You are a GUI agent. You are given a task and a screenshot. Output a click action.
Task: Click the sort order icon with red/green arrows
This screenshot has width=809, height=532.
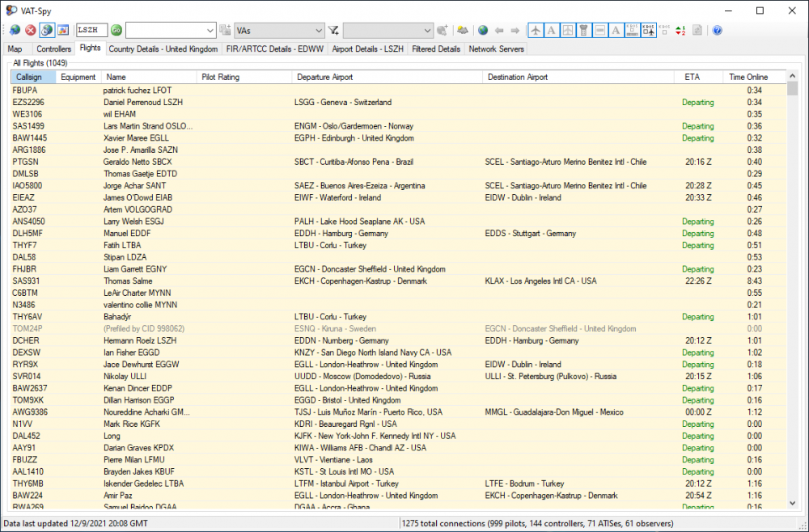(680, 31)
